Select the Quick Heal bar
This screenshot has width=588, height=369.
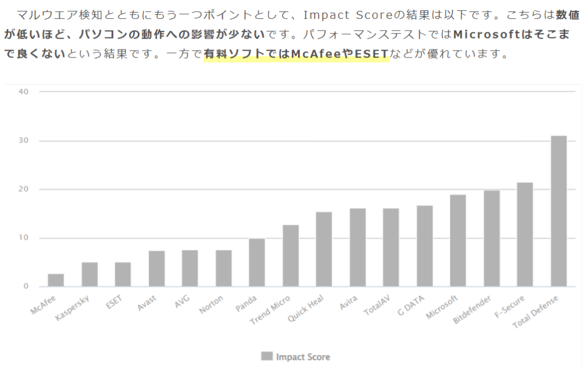[324, 249]
